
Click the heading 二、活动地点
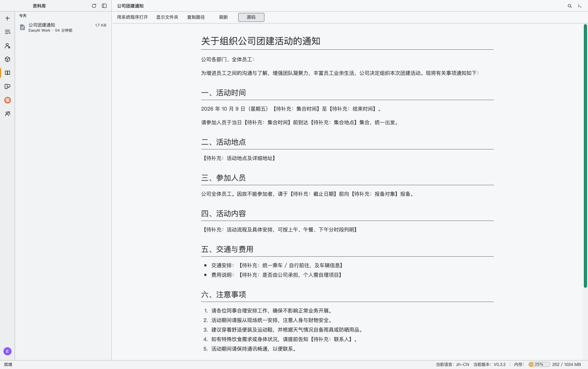click(x=224, y=142)
